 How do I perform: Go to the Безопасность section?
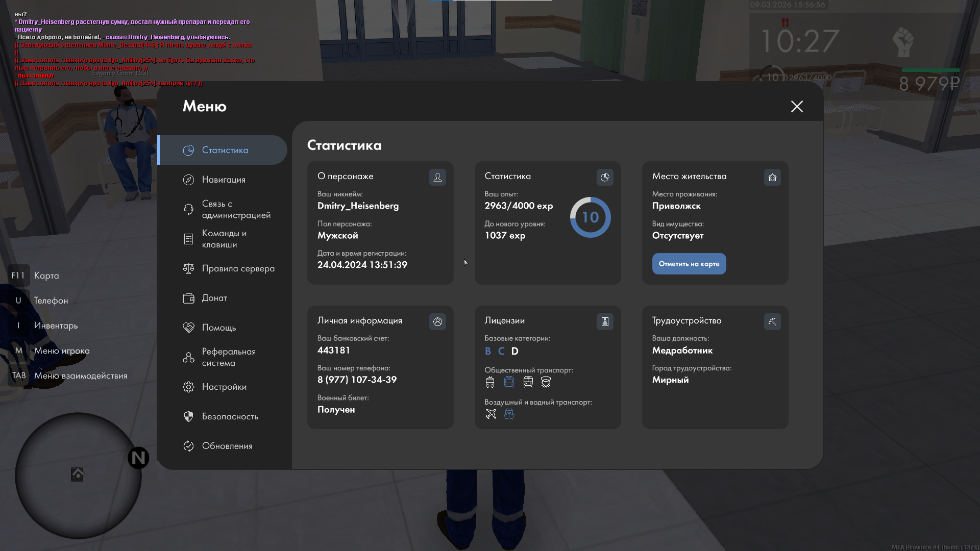[230, 416]
